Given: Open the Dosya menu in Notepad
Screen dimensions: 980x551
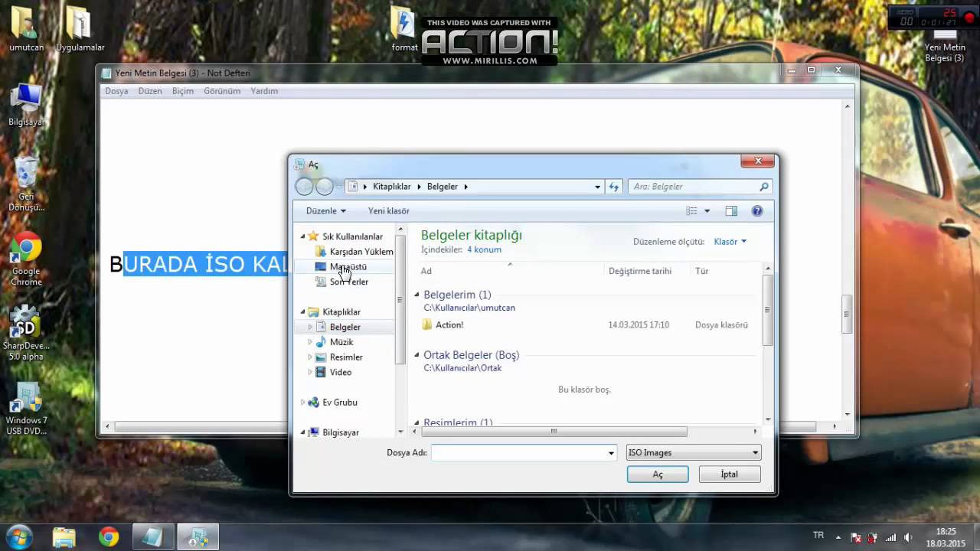Looking at the screenshot, I should point(116,91).
